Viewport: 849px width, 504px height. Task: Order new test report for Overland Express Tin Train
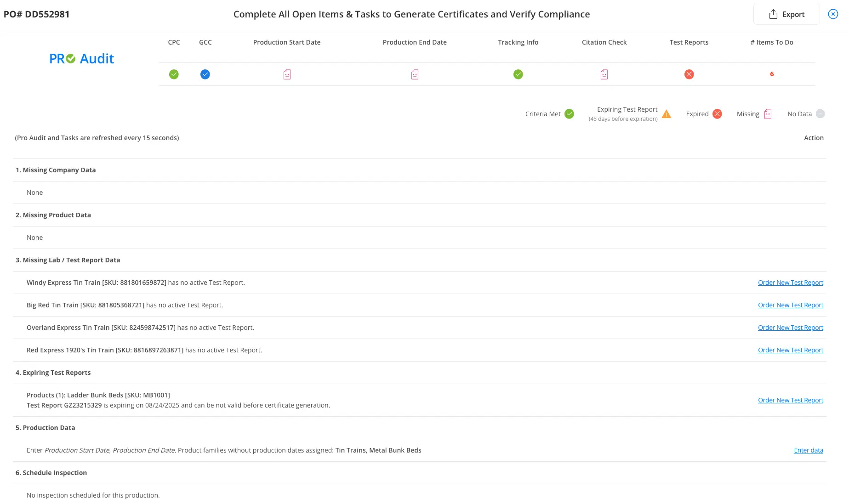(790, 328)
